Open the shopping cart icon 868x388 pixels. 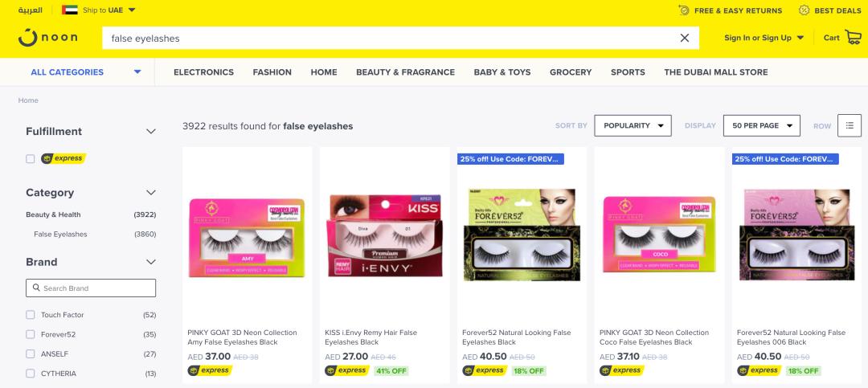pos(853,38)
